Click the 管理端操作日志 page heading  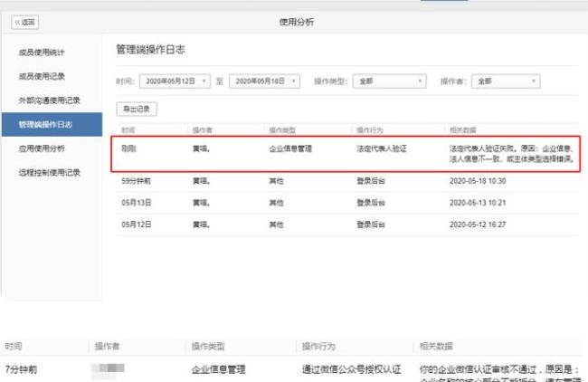pyautogui.click(x=150, y=50)
